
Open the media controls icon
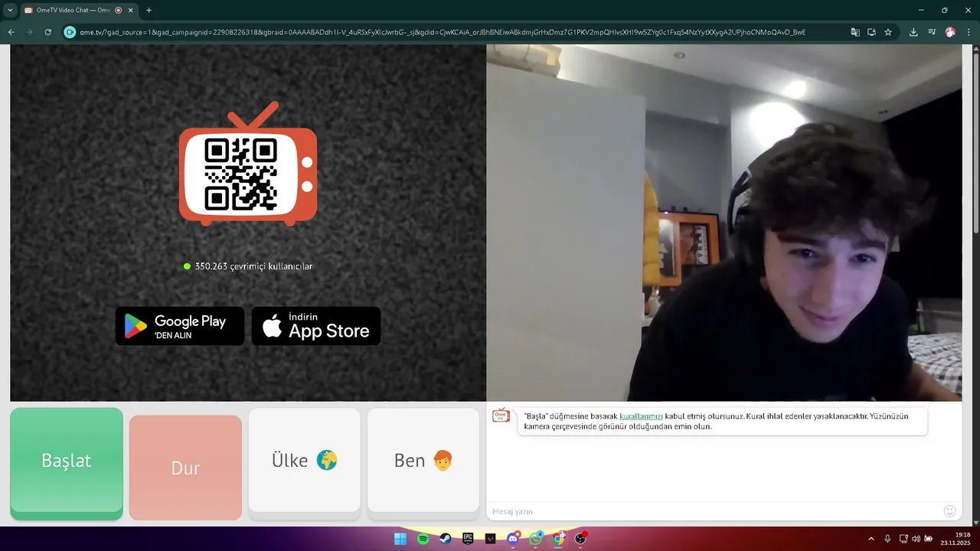(932, 32)
